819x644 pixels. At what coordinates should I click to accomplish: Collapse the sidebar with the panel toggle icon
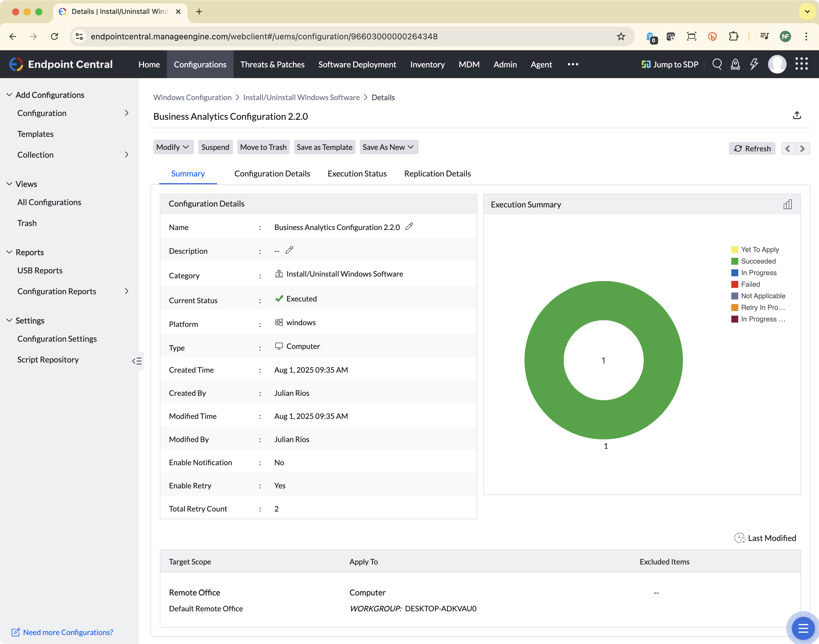tap(137, 361)
